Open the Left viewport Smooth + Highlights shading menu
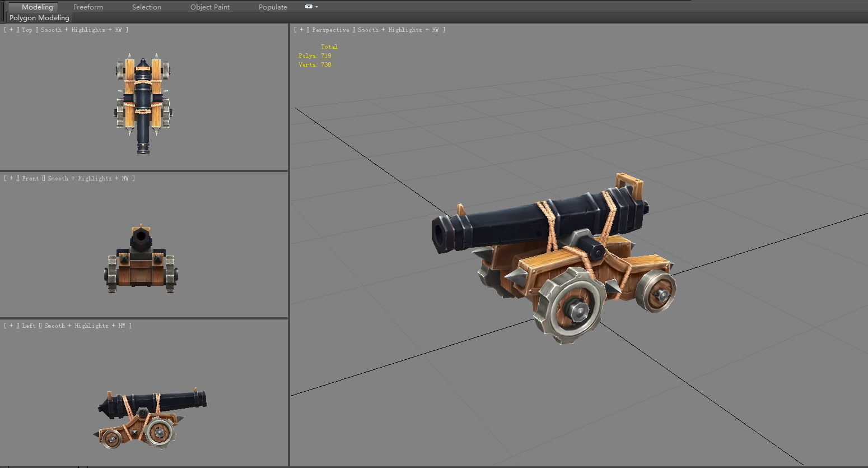Image resolution: width=868 pixels, height=468 pixels. [85, 326]
